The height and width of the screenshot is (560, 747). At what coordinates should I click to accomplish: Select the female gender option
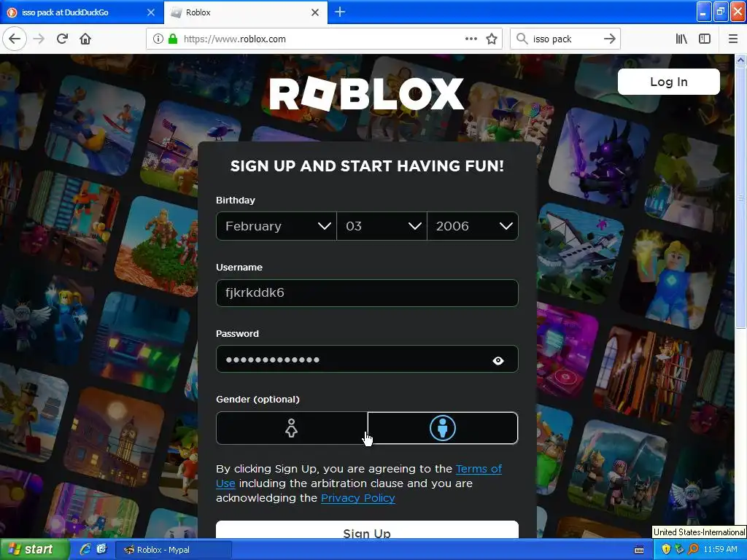point(292,428)
